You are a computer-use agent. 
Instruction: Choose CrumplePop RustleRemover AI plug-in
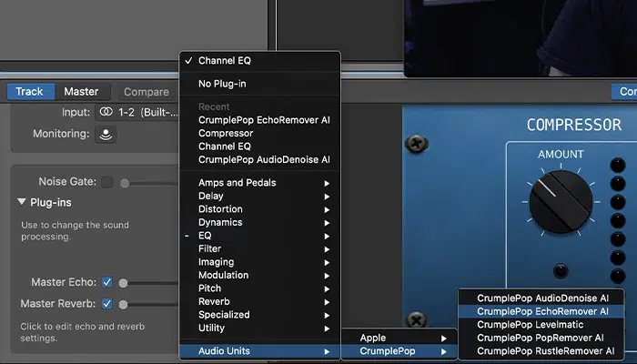541,351
